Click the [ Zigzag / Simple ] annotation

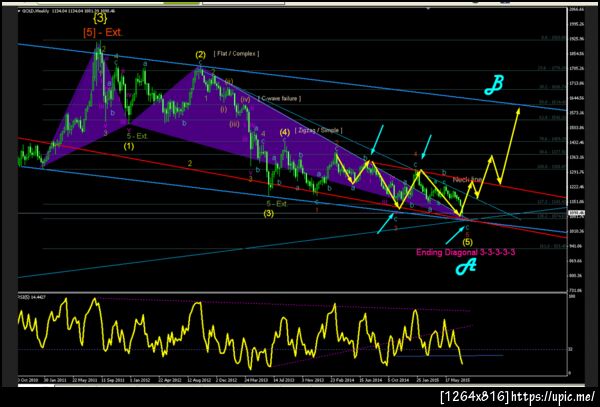click(x=318, y=130)
